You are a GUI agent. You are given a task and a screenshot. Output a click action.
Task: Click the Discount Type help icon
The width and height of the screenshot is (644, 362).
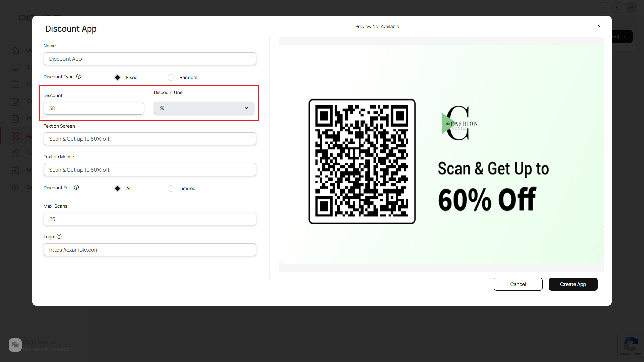click(x=79, y=76)
